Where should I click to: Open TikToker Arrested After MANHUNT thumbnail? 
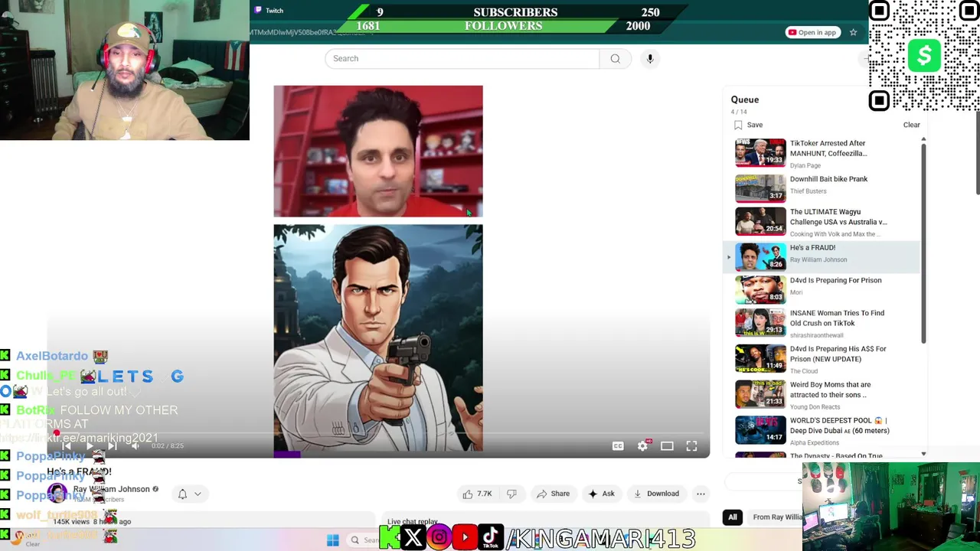[x=760, y=152]
